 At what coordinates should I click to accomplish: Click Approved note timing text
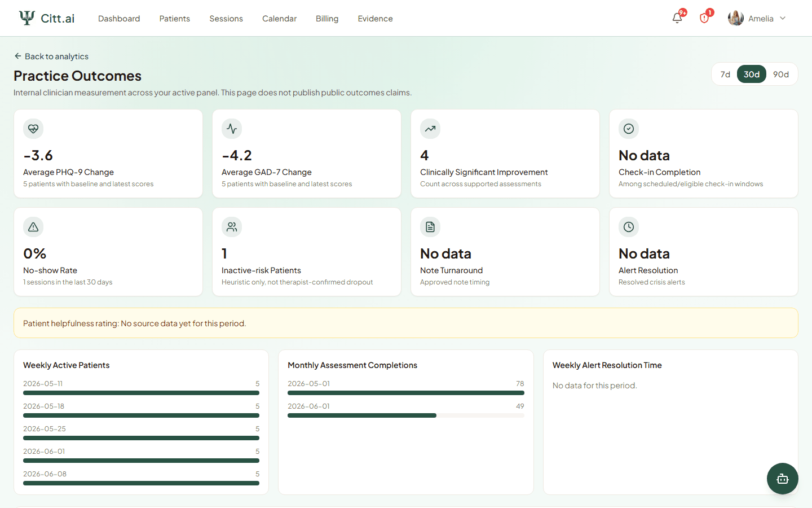[x=454, y=282]
